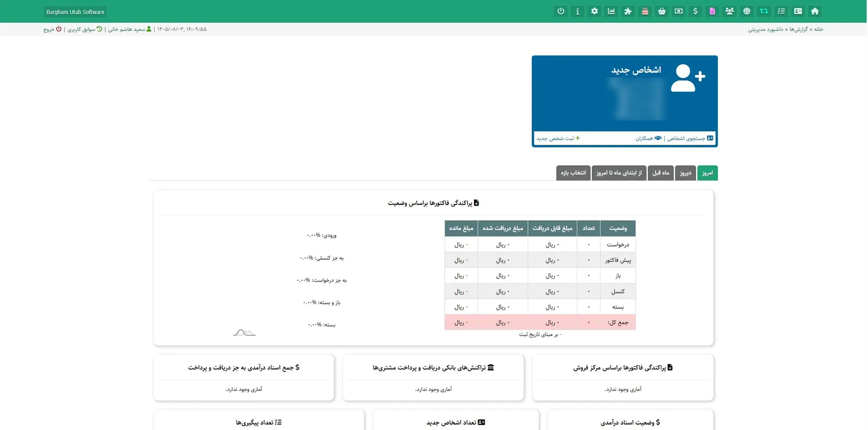The image size is (868, 430).
Task: Click the power icon in top toolbar
Action: point(561,11)
